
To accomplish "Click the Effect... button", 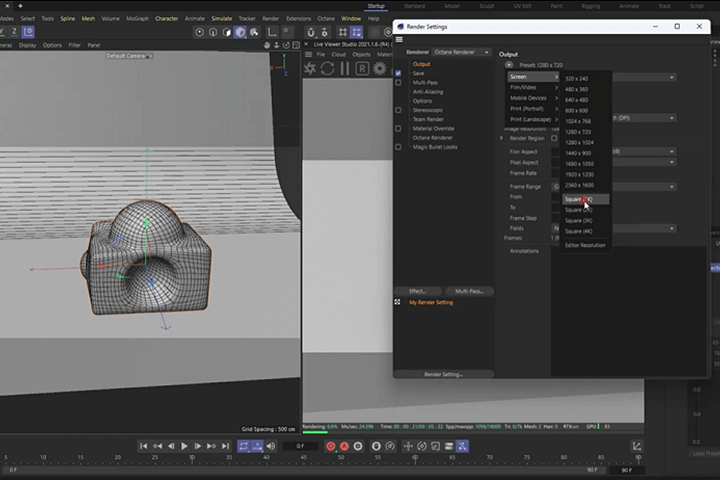I will pyautogui.click(x=418, y=291).
